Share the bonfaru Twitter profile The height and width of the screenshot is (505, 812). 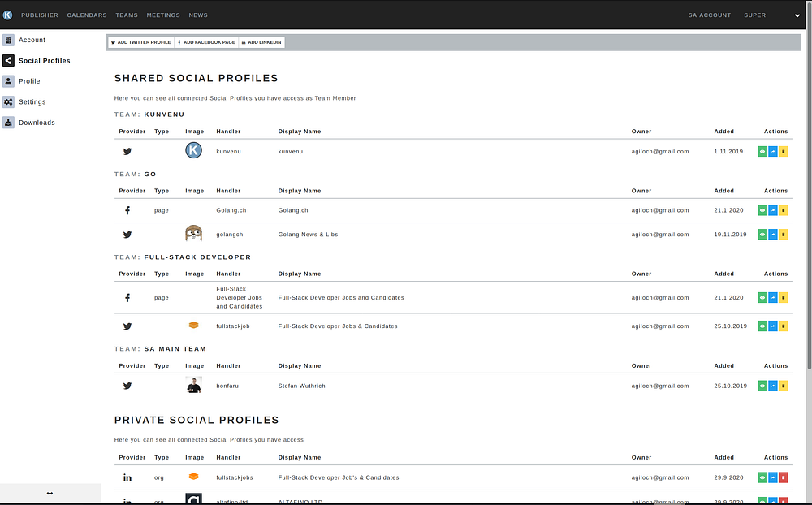(773, 386)
